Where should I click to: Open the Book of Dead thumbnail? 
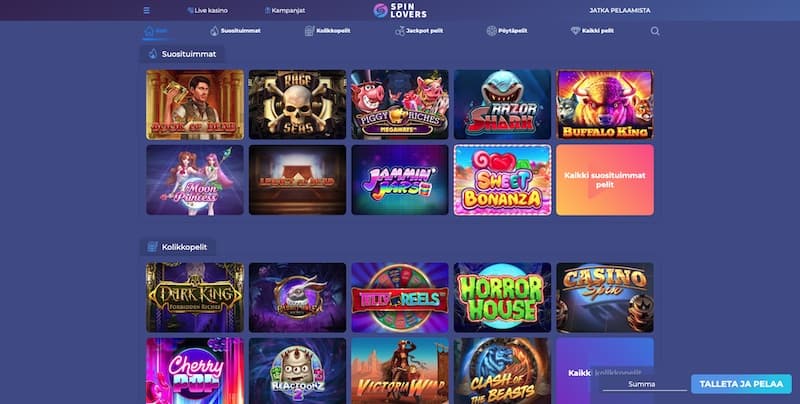pyautogui.click(x=195, y=105)
